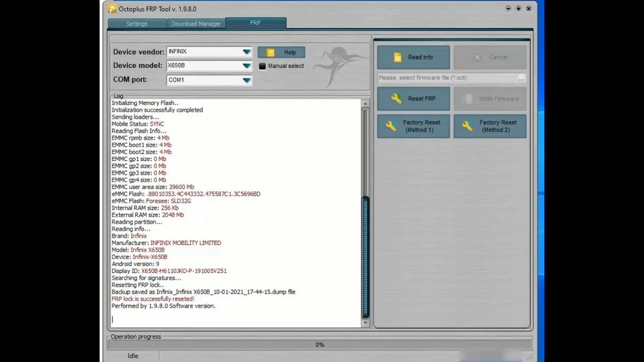Click the log scrollbar thumb
Screen dimensions: 644x362
pyautogui.click(x=366, y=257)
